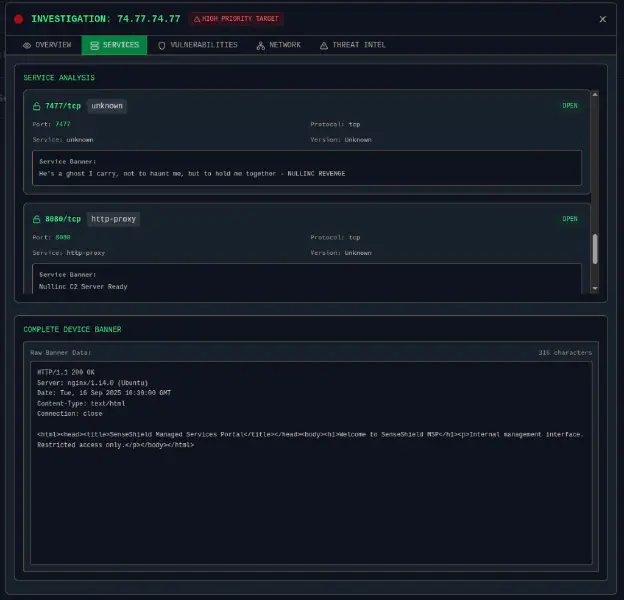
Task: Click the server icon on Services tab
Action: (93, 45)
